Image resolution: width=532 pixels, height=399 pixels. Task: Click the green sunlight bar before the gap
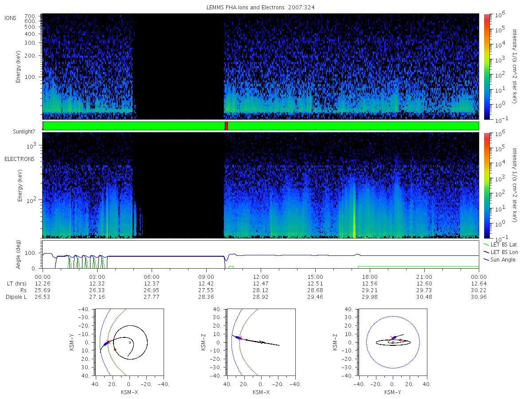(x=134, y=126)
